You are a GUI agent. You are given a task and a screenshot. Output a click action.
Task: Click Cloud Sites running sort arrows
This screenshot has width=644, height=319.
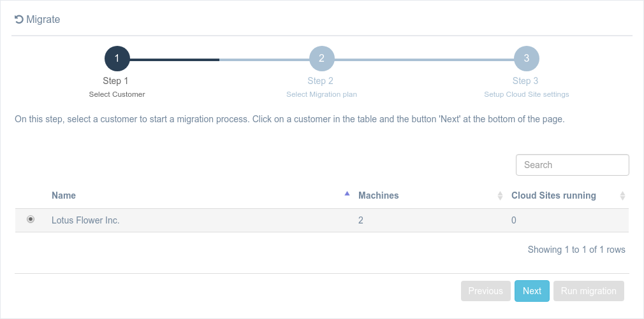(x=623, y=196)
